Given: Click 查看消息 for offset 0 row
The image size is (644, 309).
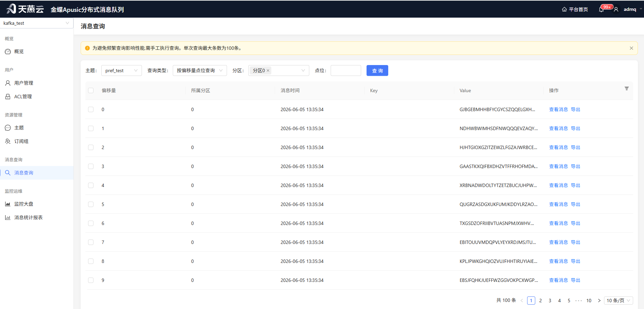Looking at the screenshot, I should tap(558, 109).
